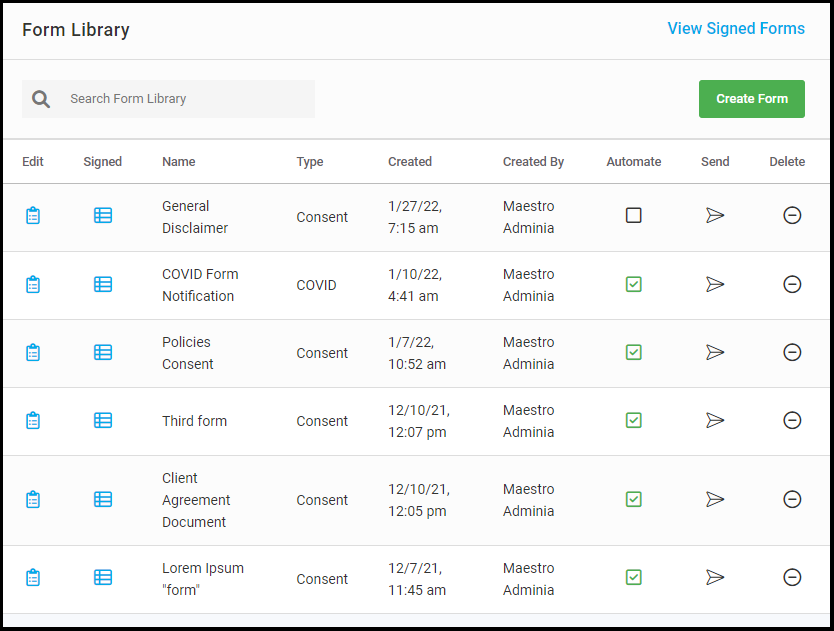
Task: Click the Form Library heading
Action: [x=76, y=30]
